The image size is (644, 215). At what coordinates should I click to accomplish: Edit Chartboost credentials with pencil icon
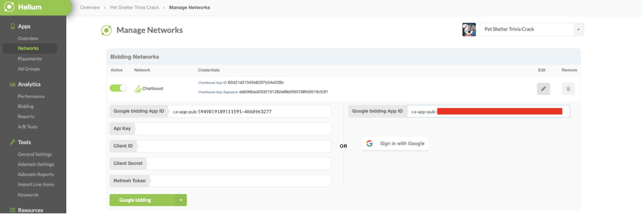coord(543,89)
